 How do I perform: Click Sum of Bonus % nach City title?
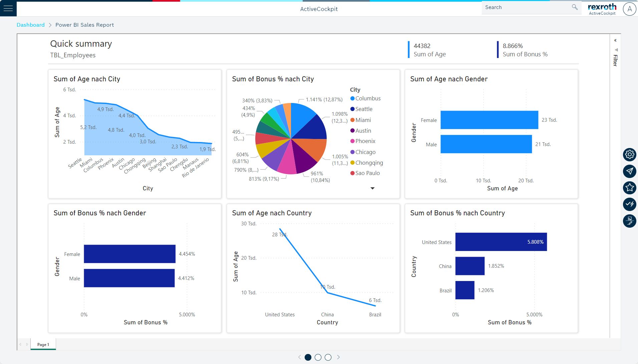(273, 79)
